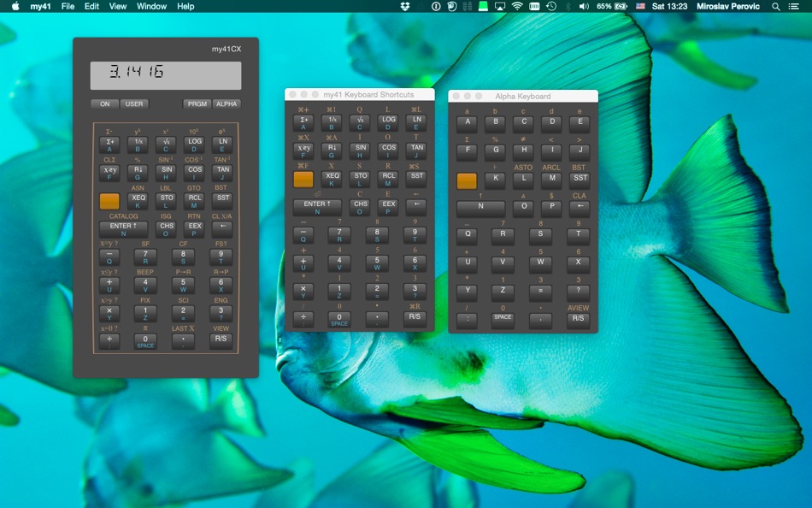Click digit 7 key on my41CX calculator

tap(145, 257)
